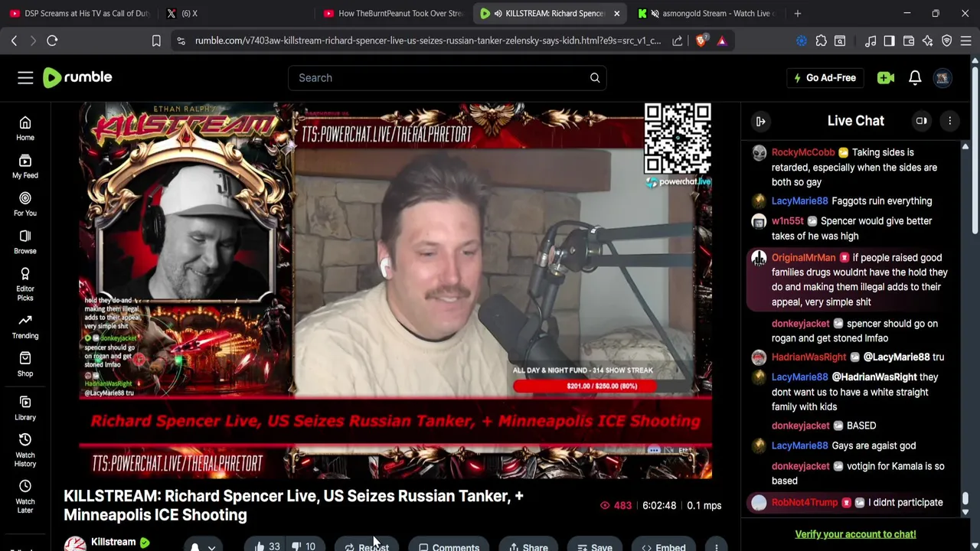Viewport: 980px width, 551px height.
Task: Open Library in the sidebar
Action: tap(25, 409)
